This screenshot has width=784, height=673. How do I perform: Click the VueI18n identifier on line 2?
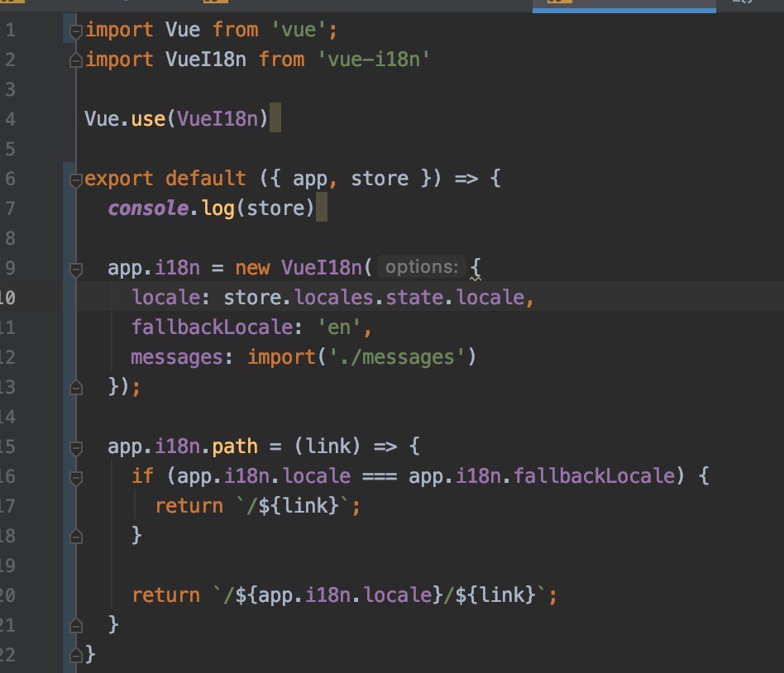[x=205, y=60]
